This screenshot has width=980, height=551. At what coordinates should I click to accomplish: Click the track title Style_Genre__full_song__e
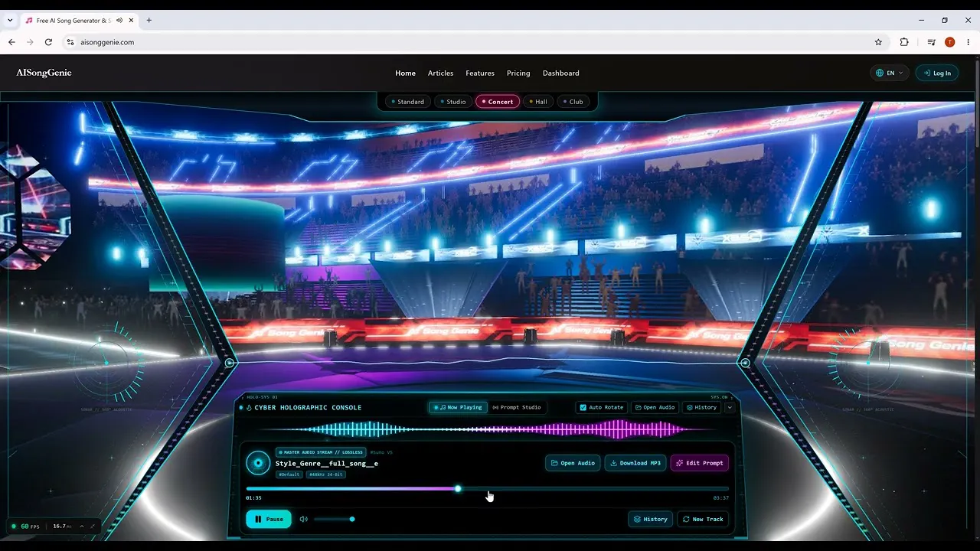(327, 463)
